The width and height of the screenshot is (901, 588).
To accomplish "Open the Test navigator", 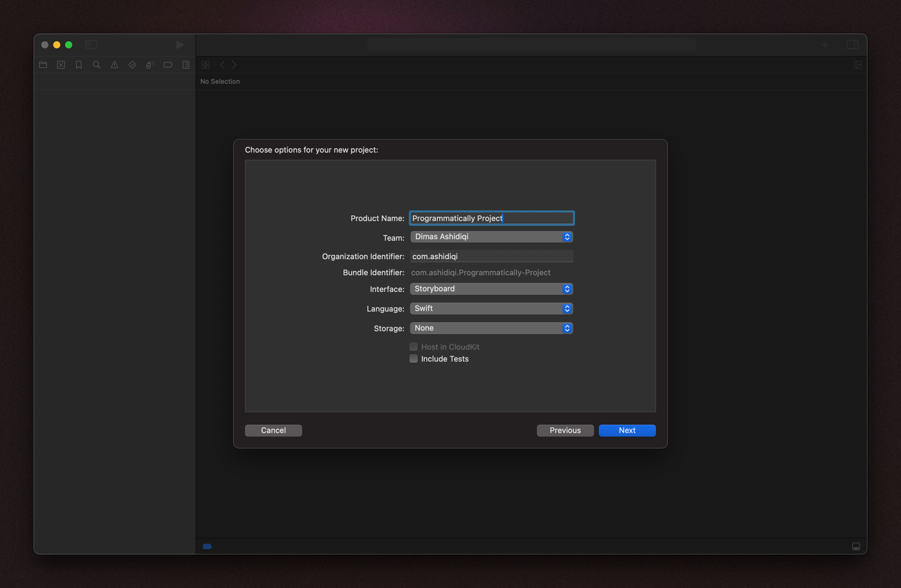I will point(132,64).
